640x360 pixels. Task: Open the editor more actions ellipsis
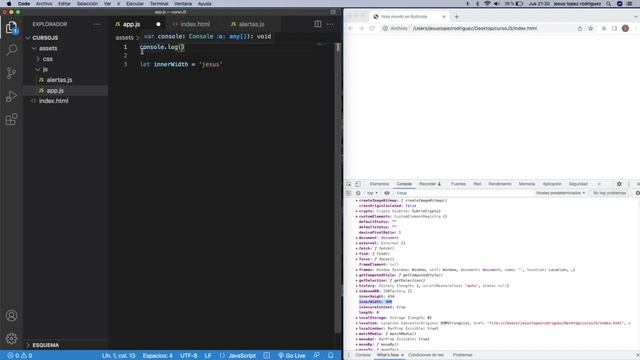click(x=330, y=24)
